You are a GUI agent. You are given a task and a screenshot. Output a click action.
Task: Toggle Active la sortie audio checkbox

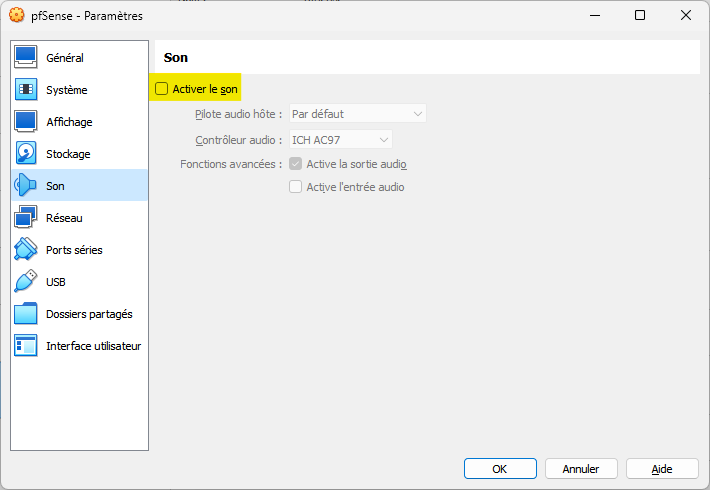296,163
